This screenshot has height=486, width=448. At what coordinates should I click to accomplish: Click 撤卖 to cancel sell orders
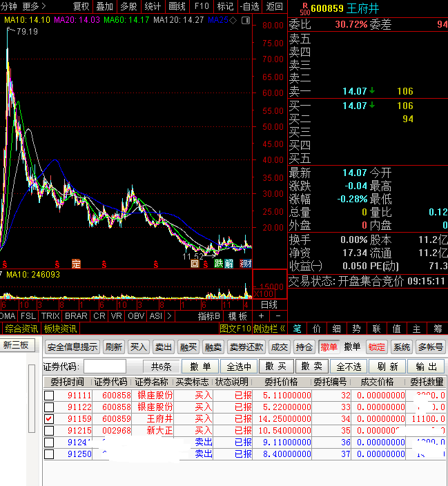(x=311, y=367)
